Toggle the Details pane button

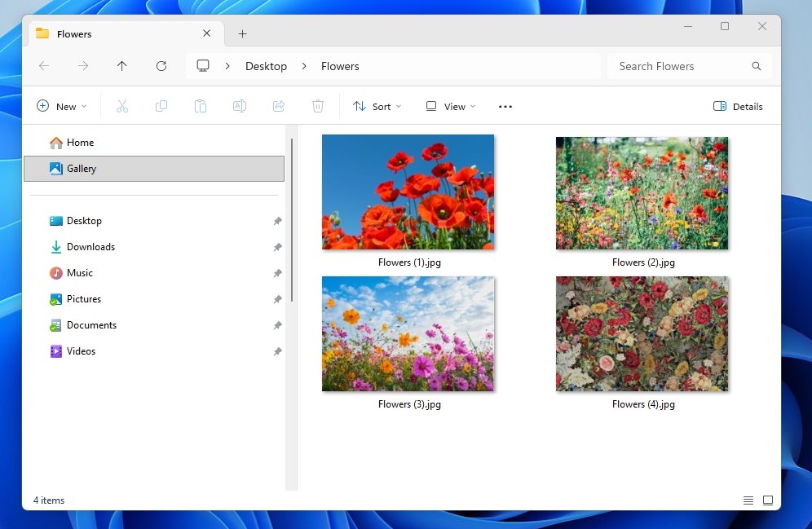click(738, 106)
